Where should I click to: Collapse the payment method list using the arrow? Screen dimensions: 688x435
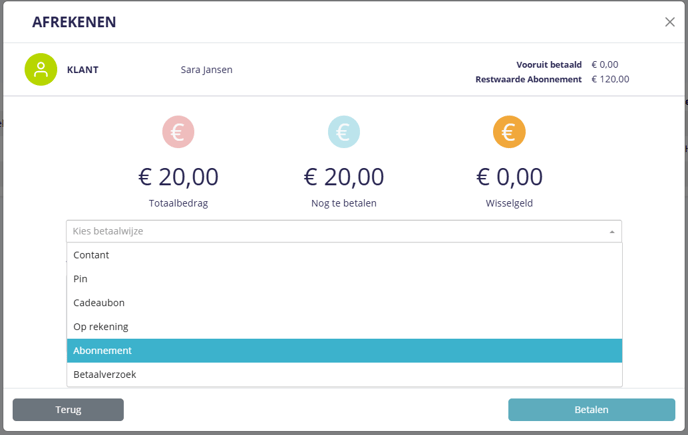611,231
